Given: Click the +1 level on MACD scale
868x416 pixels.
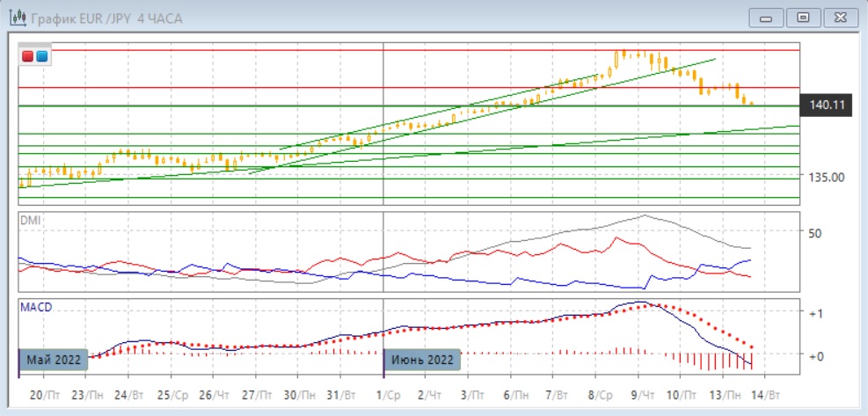Looking at the screenshot, I should coord(815,313).
